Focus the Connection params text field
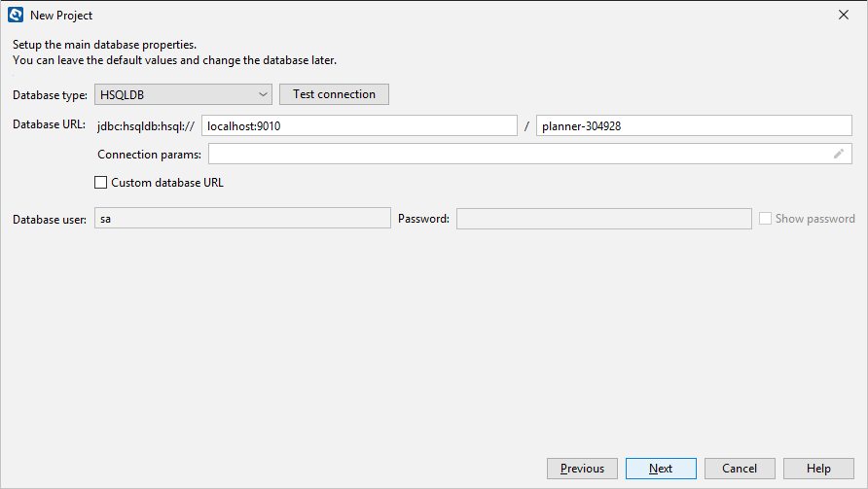The height and width of the screenshot is (489, 868). pos(529,154)
